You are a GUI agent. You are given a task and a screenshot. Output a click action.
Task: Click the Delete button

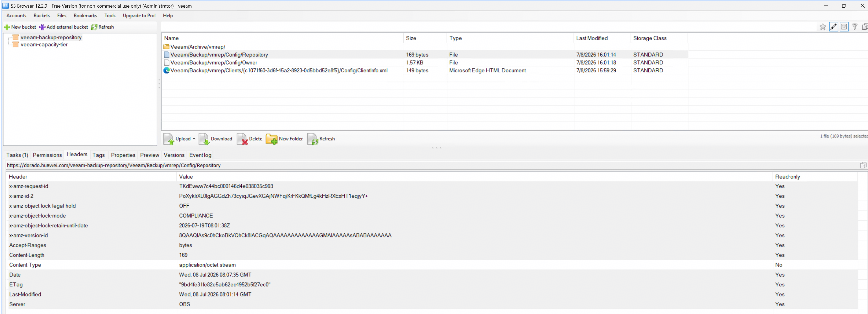click(250, 139)
